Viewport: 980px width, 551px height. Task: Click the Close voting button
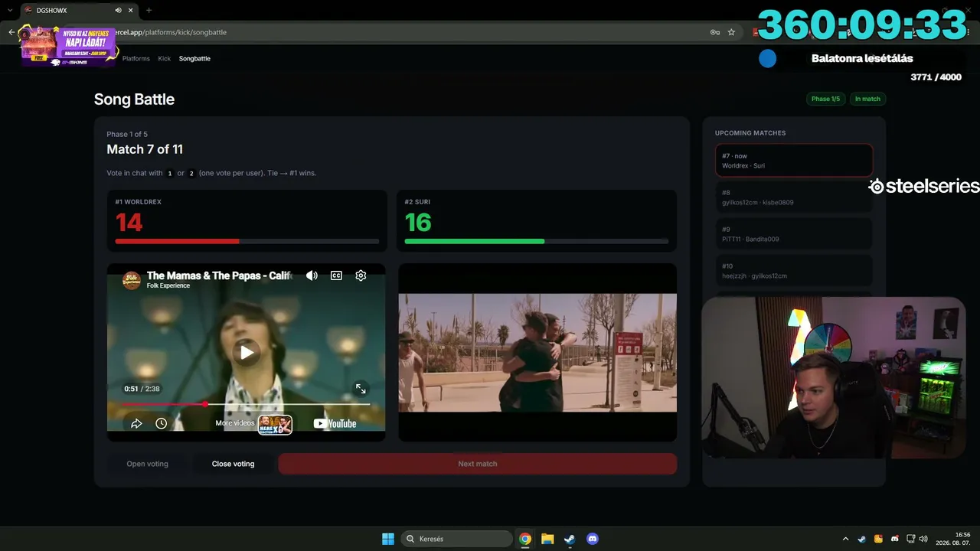pos(233,464)
